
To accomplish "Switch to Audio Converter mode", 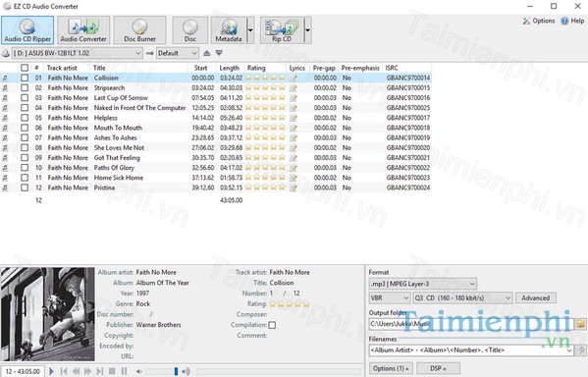I will pos(83,30).
